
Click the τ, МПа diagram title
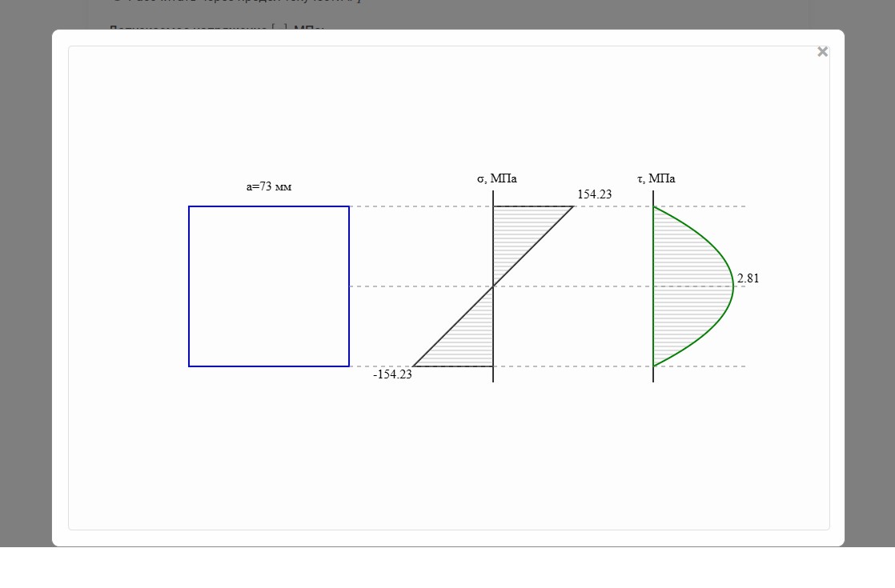[x=656, y=178]
